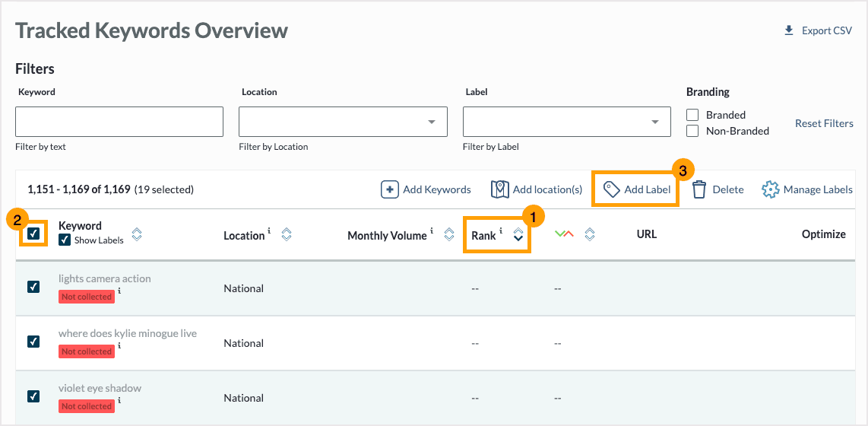Click info icon next to Monthly Volume

[432, 231]
